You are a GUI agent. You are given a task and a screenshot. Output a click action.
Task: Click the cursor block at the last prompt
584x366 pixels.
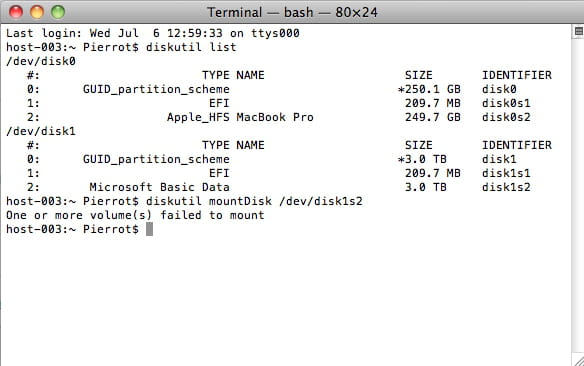click(149, 229)
